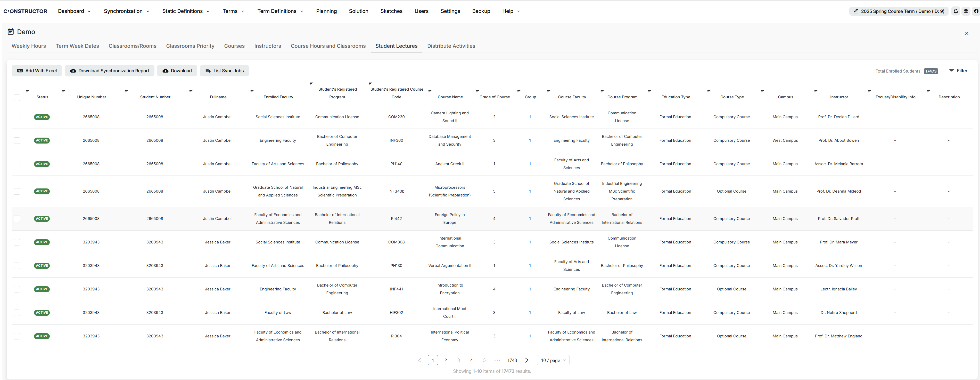Click the filter icon above Campus column
The image size is (980, 380).
pos(762,91)
